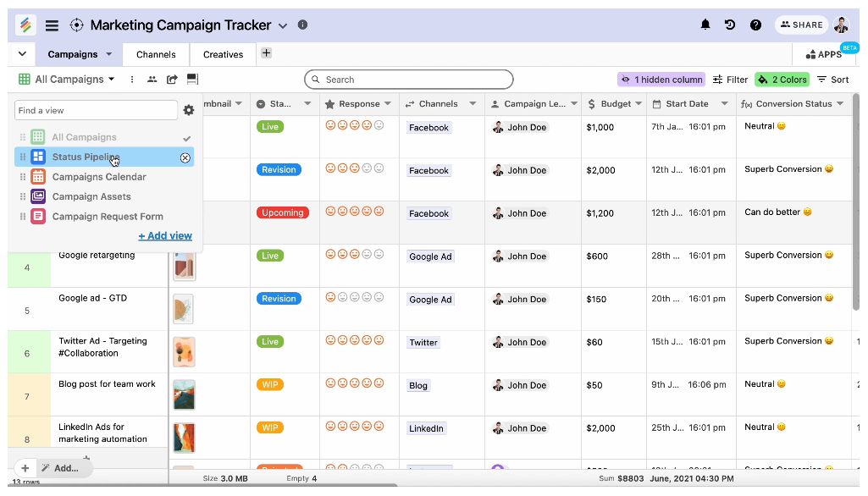Click the + Add view link

coord(165,236)
